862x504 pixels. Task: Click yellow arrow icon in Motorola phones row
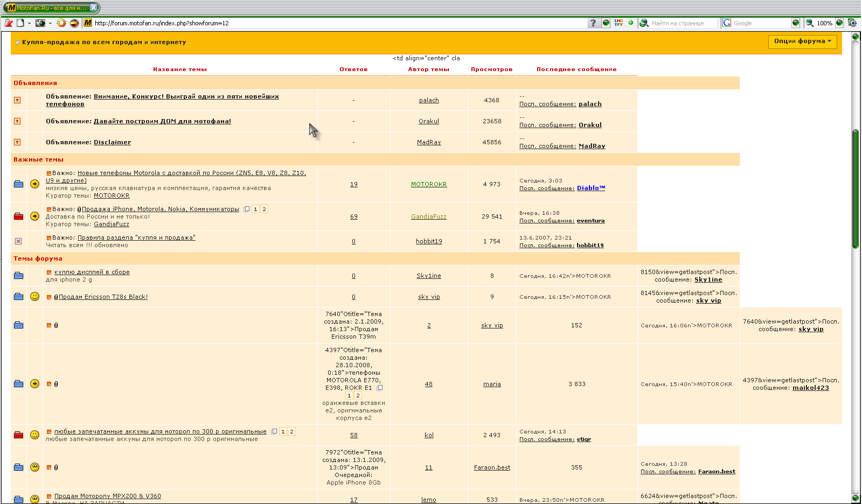(x=34, y=184)
